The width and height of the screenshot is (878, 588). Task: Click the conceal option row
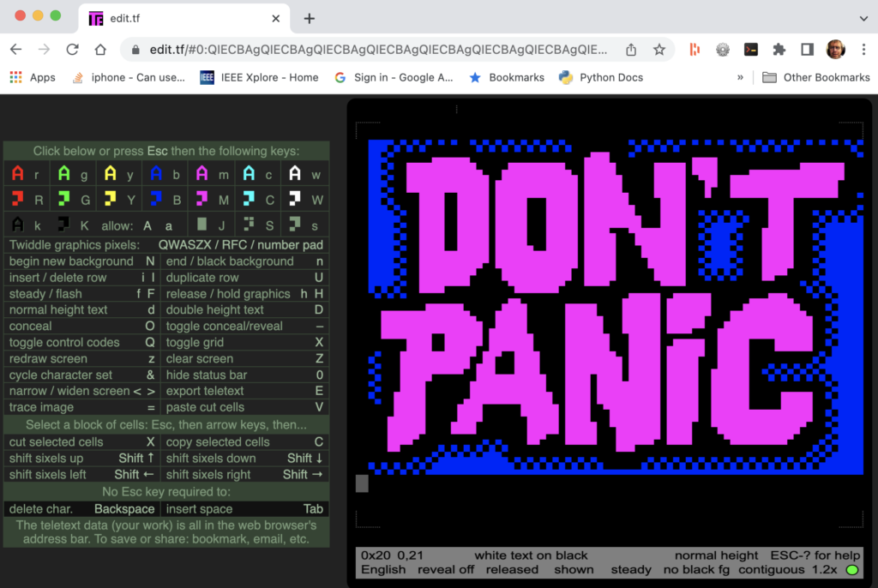pos(82,326)
